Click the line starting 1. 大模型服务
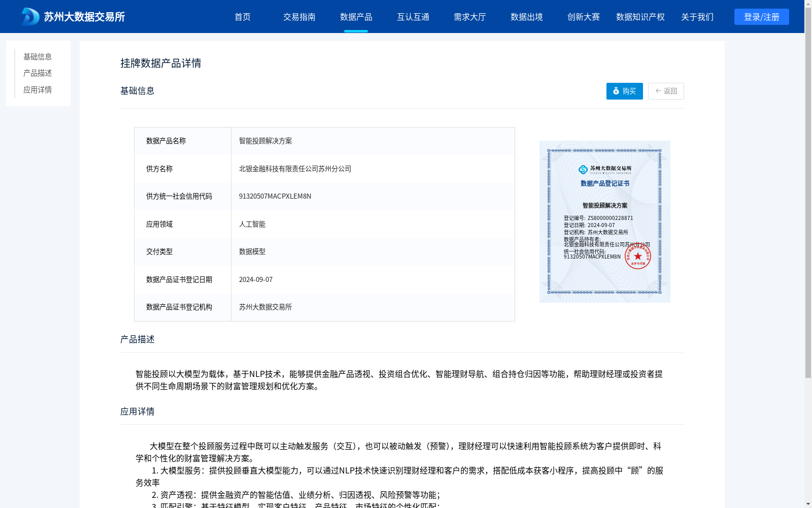Viewport: 812px width, 508px height. click(x=399, y=477)
